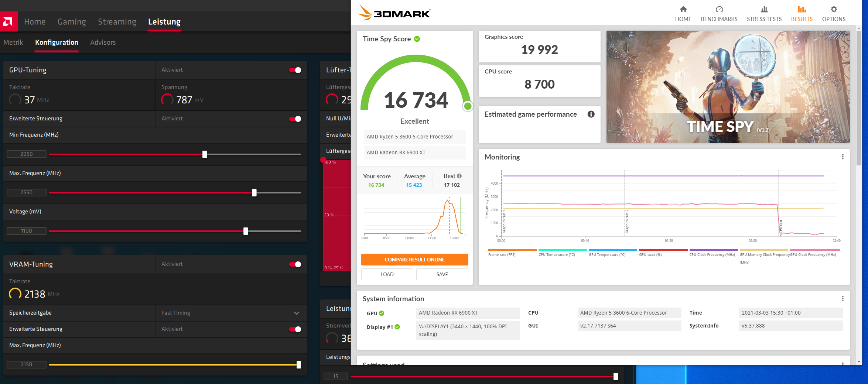Click info icon next to Best score
Image resolution: width=868 pixels, height=384 pixels.
[459, 176]
